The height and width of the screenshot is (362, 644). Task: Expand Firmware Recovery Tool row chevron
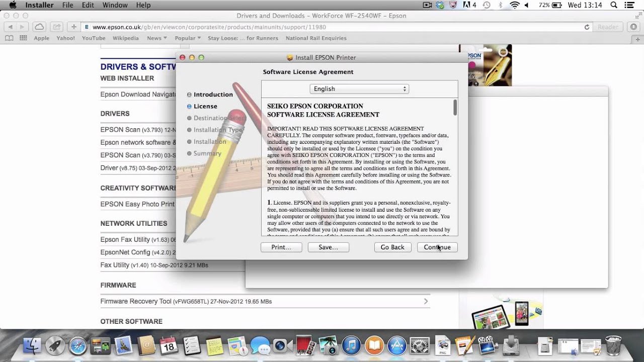coord(426,302)
